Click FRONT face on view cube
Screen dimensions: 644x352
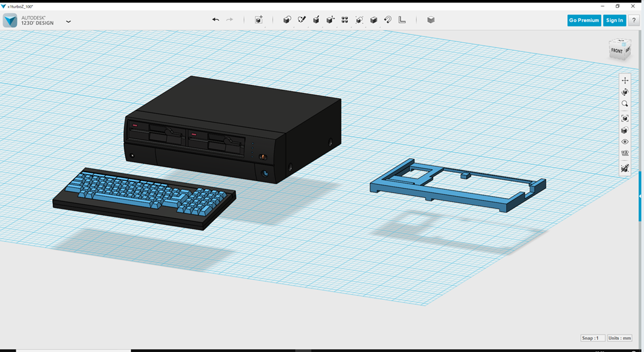pyautogui.click(x=617, y=51)
